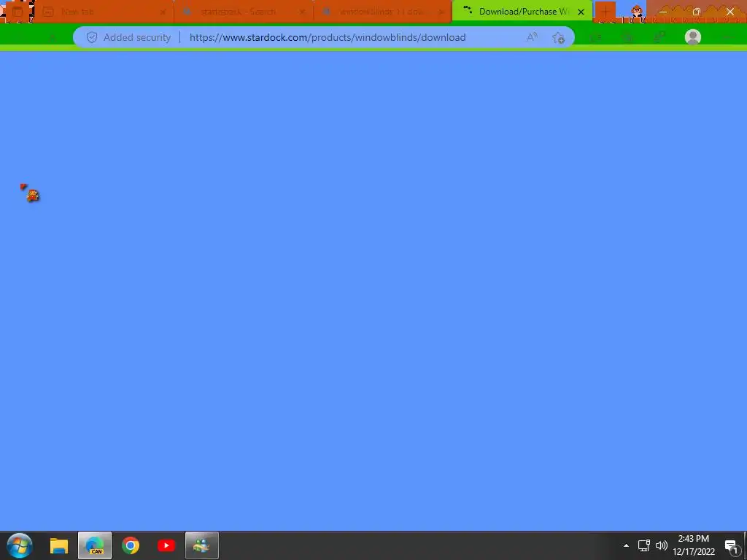This screenshot has width=747, height=560.
Task: Switch to the New tab tab
Action: [104, 12]
